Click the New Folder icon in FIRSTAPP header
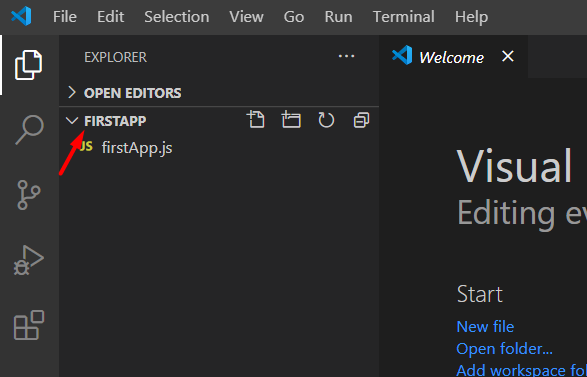 (x=291, y=120)
